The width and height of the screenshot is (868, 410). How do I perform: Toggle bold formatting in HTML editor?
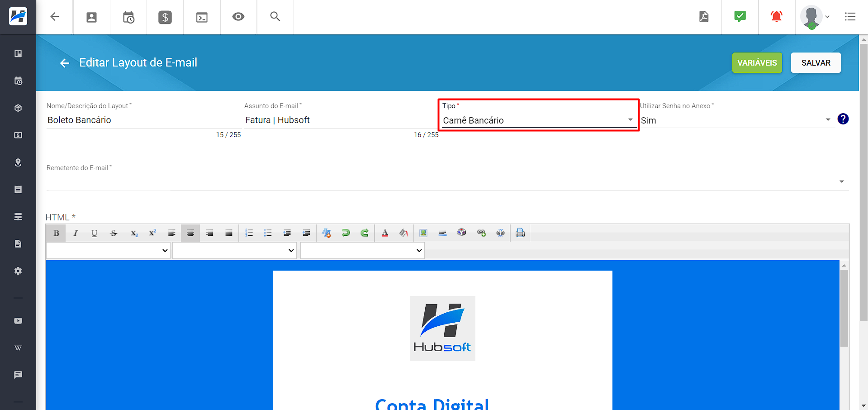click(x=56, y=233)
